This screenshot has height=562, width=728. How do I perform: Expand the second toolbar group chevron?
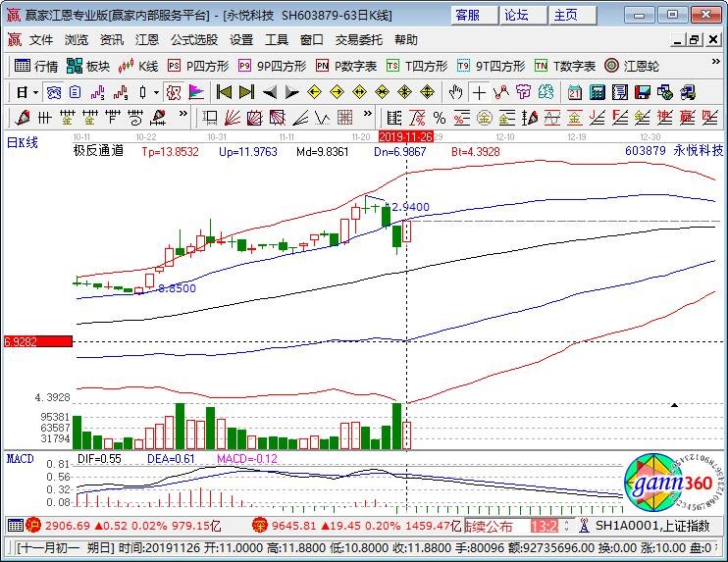[x=367, y=113]
